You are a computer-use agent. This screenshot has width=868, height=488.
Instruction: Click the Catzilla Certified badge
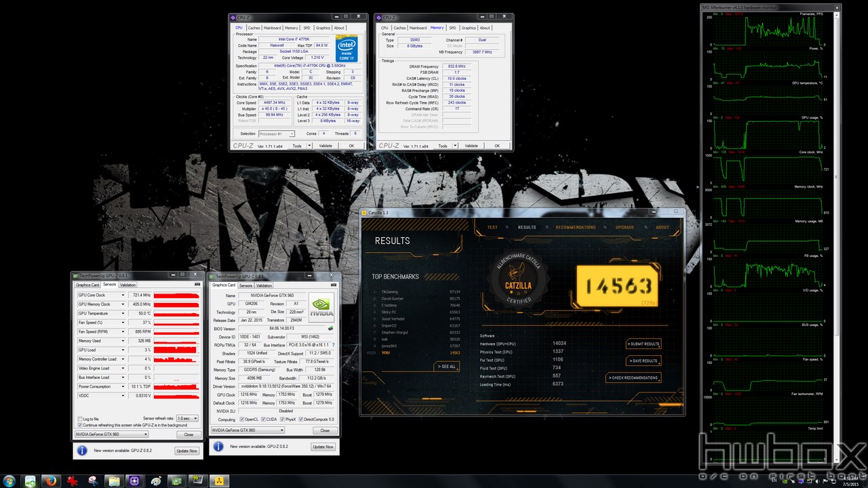519,280
